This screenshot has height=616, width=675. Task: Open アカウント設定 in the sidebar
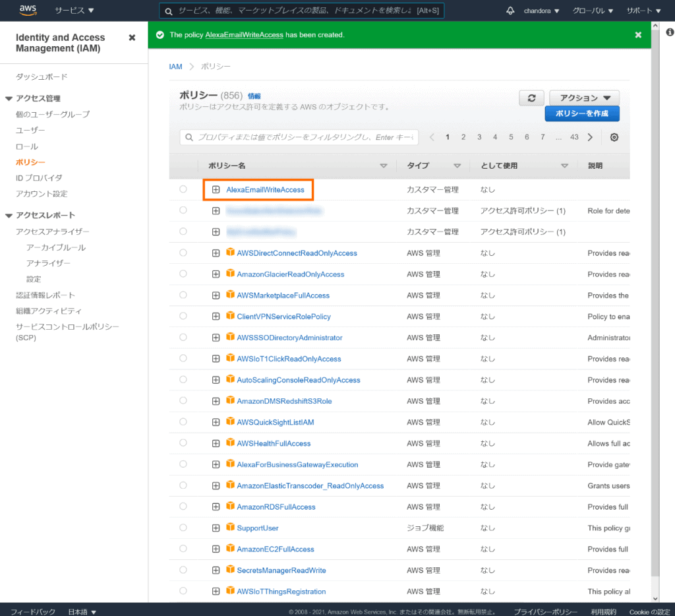point(42,194)
